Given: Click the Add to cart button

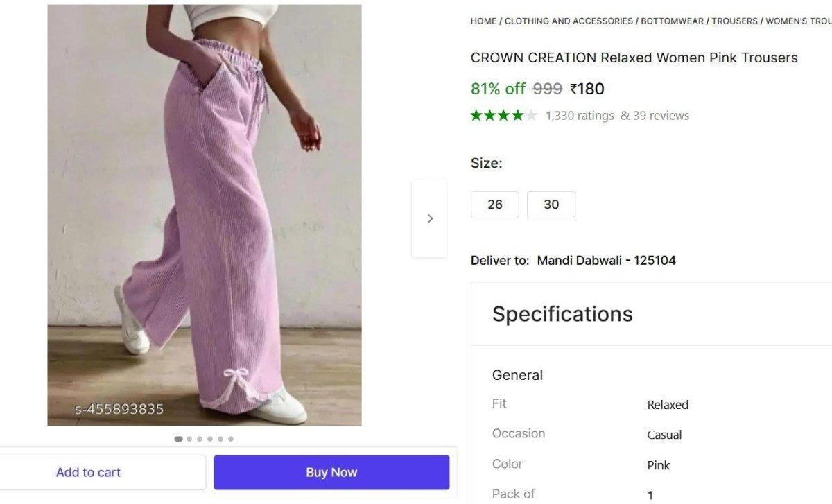Looking at the screenshot, I should click(88, 472).
